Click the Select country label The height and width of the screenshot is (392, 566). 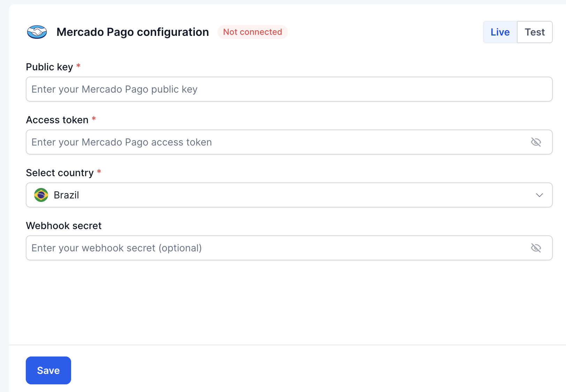coord(60,173)
